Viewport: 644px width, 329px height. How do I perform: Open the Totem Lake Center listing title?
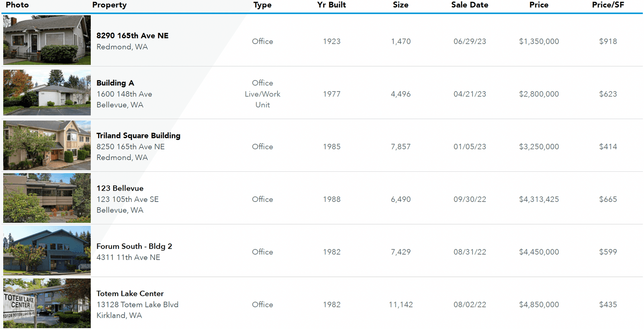130,294
